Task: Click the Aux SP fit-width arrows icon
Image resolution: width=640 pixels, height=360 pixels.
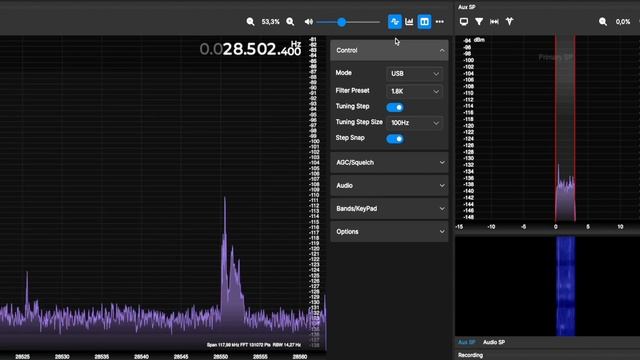Action: click(494, 22)
